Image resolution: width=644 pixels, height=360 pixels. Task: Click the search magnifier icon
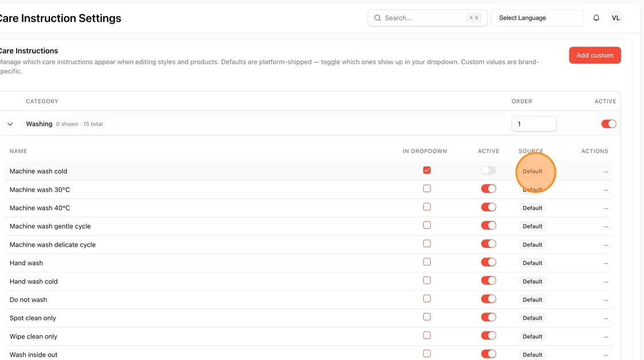pyautogui.click(x=377, y=18)
